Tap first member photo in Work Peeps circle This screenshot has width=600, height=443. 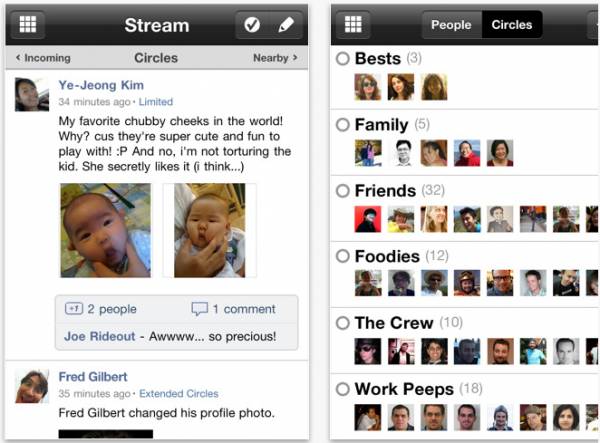tap(368, 417)
